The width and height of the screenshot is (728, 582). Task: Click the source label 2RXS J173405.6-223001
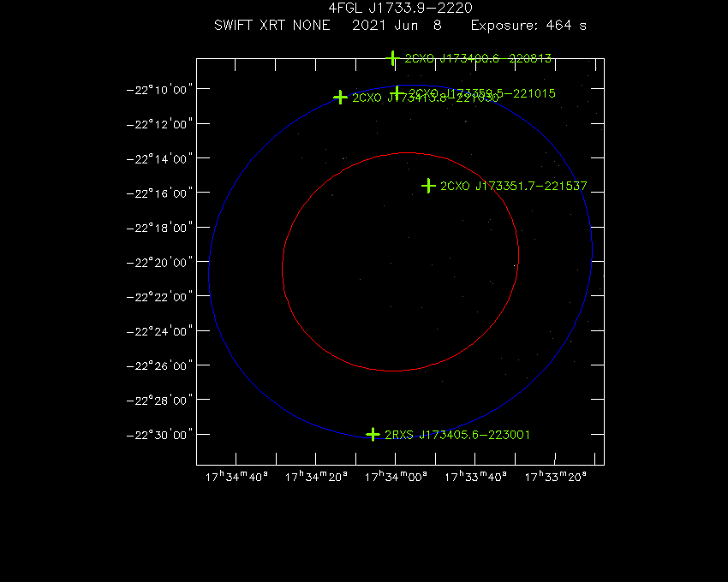coord(457,435)
